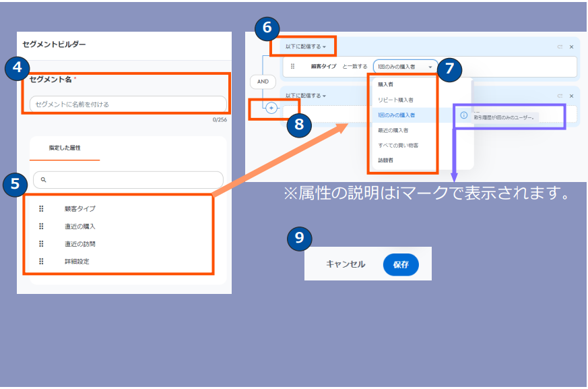Toggle the AND operator button
Screen dimensions: 588x389
pyautogui.click(x=263, y=82)
